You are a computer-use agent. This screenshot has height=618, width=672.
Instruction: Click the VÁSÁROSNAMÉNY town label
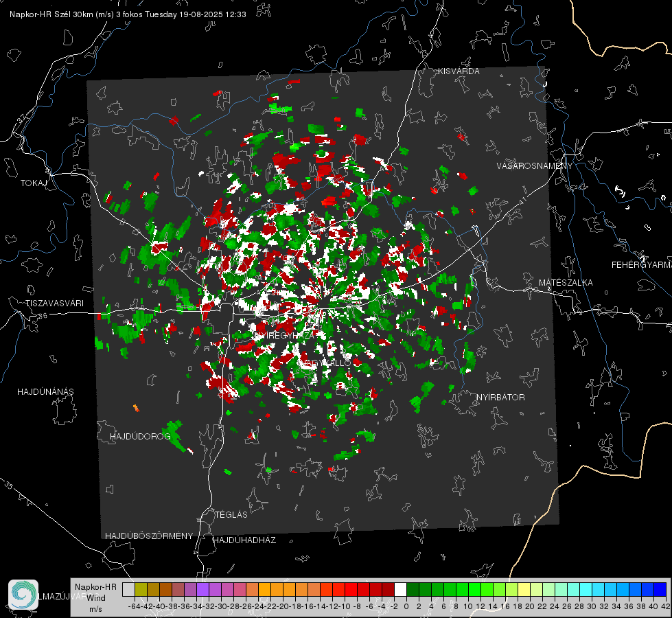pos(535,166)
